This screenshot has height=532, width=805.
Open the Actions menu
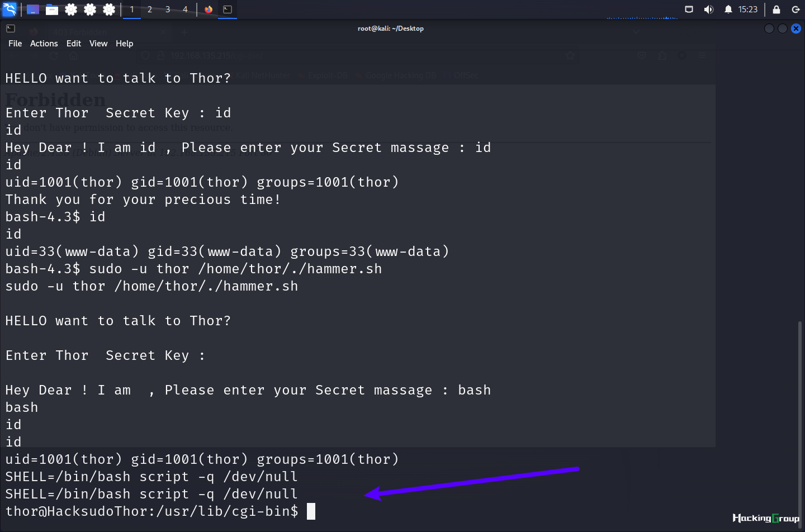tap(44, 44)
